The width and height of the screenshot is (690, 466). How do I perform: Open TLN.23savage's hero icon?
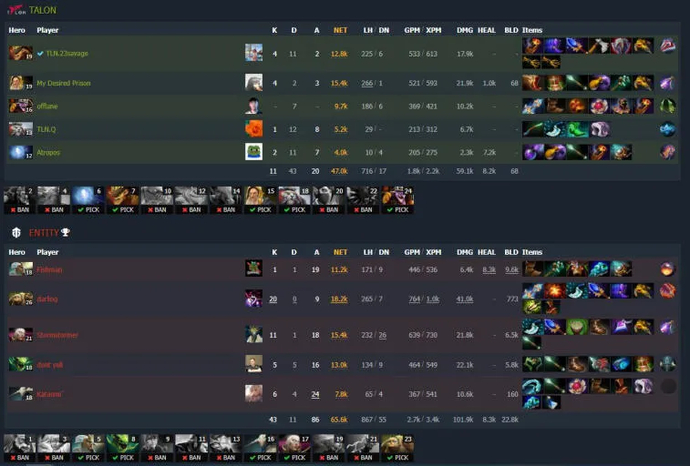click(x=20, y=53)
